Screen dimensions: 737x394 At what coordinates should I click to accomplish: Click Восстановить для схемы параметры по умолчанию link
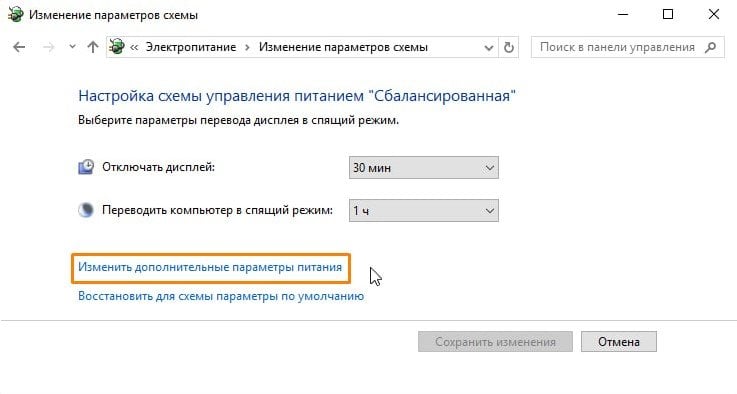coord(221,296)
